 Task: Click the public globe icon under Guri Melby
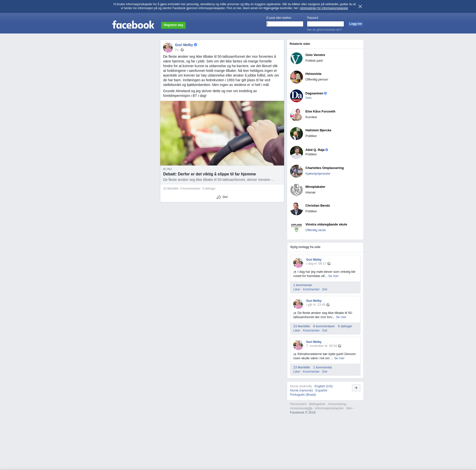(182, 50)
